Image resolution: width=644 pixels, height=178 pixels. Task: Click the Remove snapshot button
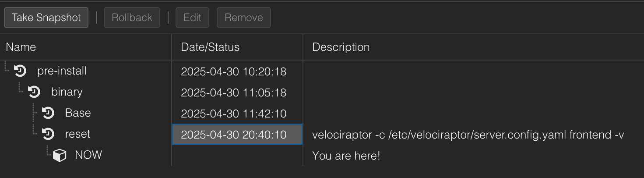[243, 18]
